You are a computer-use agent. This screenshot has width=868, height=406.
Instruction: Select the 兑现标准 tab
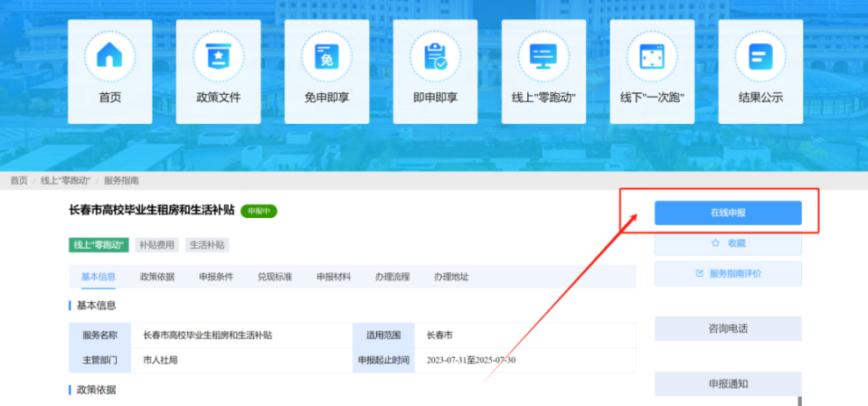(x=275, y=277)
